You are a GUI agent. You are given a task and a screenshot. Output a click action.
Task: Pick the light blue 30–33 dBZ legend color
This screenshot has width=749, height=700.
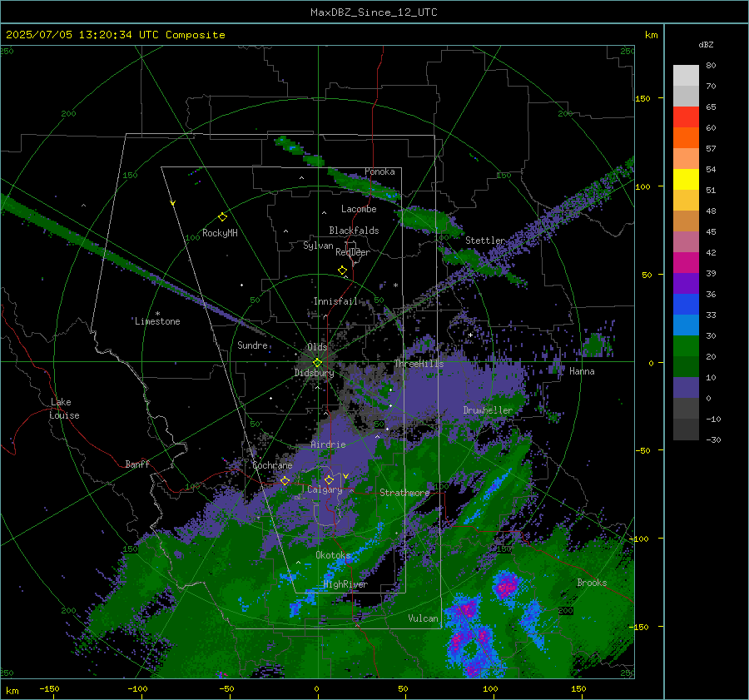pyautogui.click(x=686, y=325)
